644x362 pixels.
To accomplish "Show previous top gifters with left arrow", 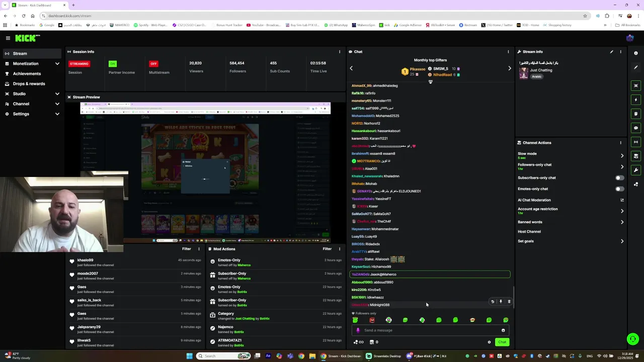I will coord(351,68).
